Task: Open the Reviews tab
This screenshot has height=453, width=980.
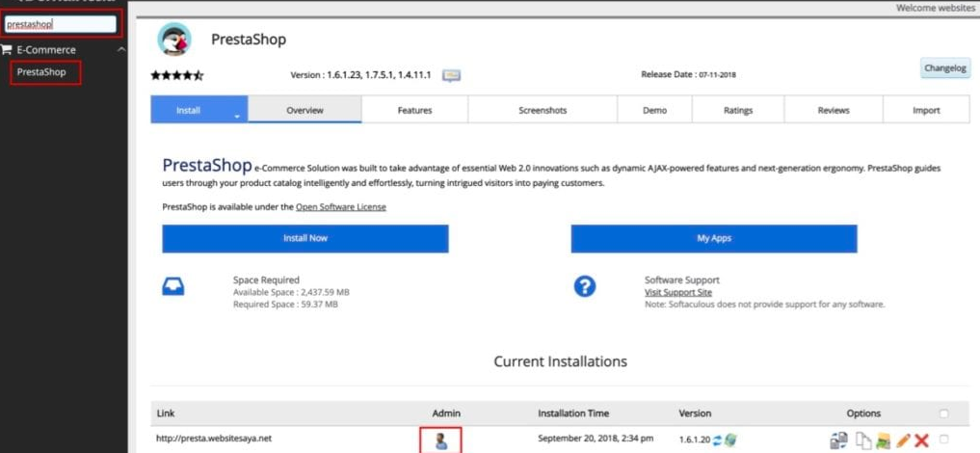Action: tap(834, 110)
